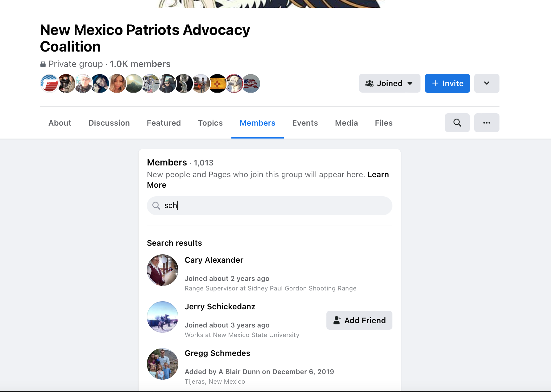551x392 pixels.
Task: Click the American flag member avatar at row end
Action: point(251,83)
